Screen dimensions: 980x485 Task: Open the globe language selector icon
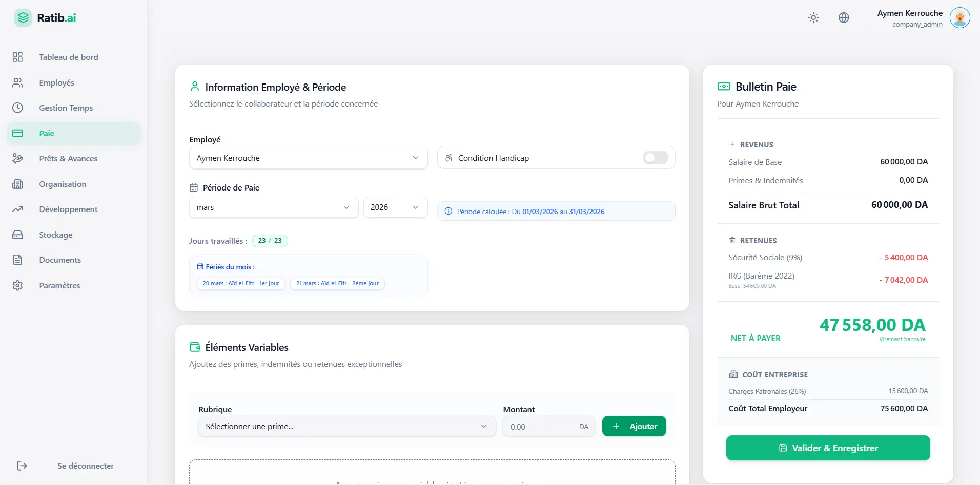844,18
